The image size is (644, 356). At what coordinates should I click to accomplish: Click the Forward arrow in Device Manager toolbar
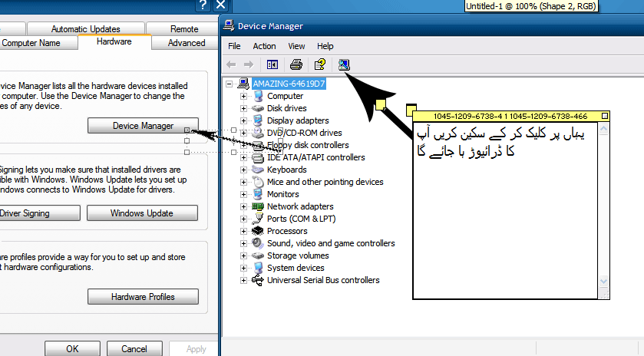point(248,65)
